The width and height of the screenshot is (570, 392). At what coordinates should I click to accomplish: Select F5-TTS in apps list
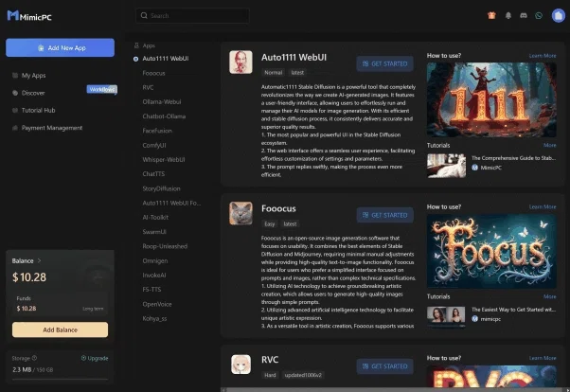pos(151,290)
